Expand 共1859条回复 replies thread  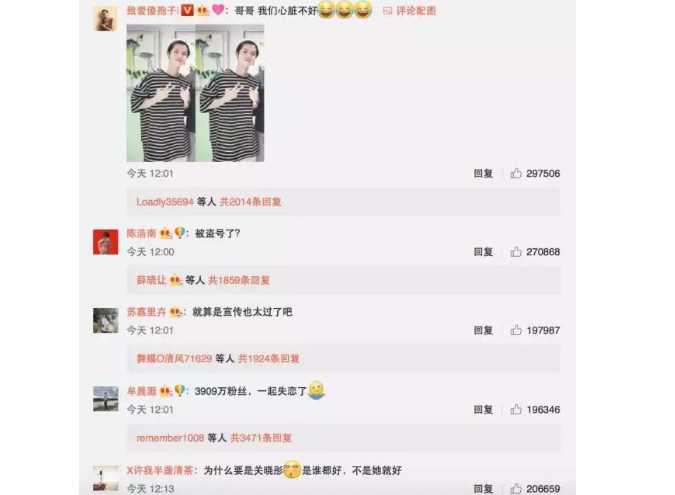point(239,280)
